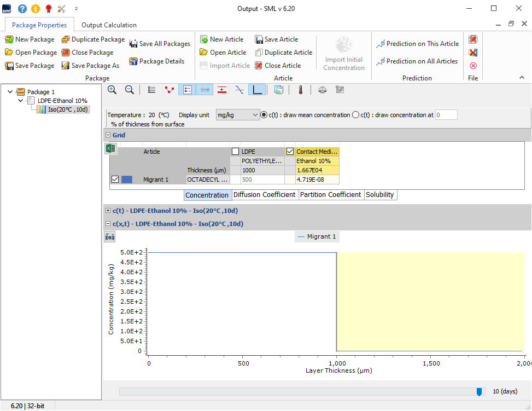532x411 pixels.
Task: Click the tools wrench icon in title bar
Action: (x=62, y=9)
